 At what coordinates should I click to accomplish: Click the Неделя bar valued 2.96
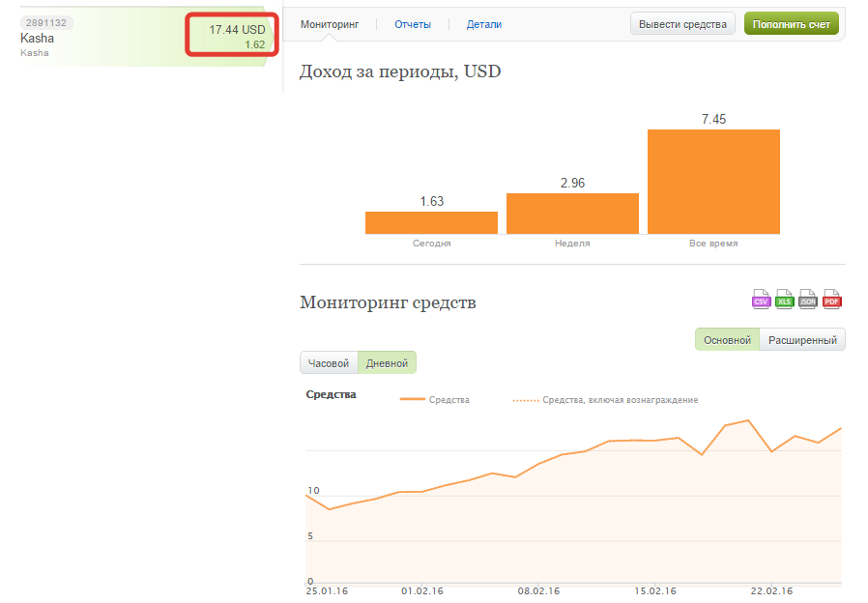[x=572, y=214]
